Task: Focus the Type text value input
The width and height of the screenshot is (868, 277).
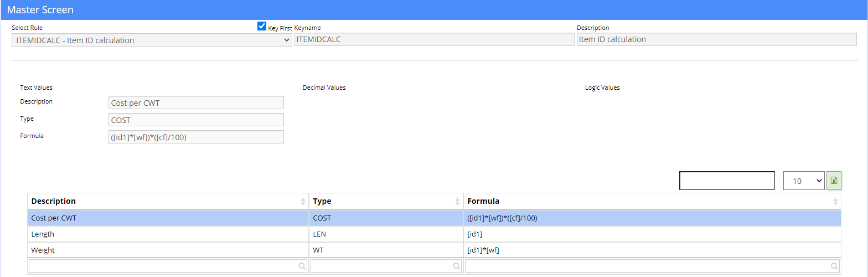Action: (197, 120)
